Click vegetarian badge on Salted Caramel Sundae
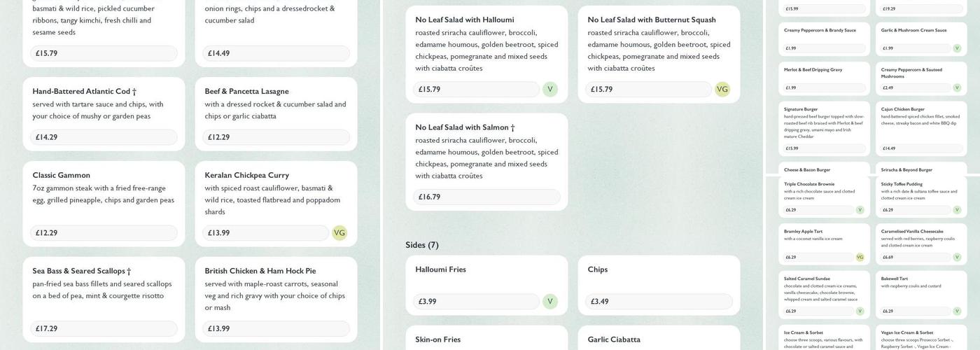The image size is (980, 350). (x=860, y=311)
